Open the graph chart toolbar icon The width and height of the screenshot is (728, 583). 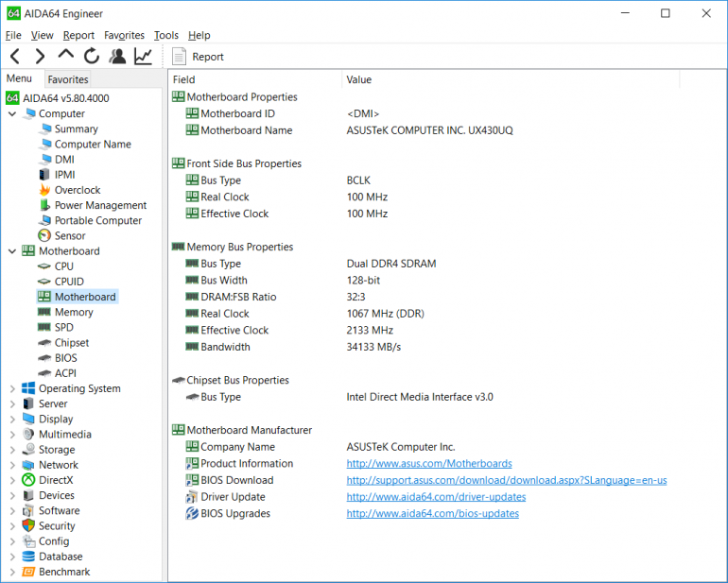[x=143, y=56]
